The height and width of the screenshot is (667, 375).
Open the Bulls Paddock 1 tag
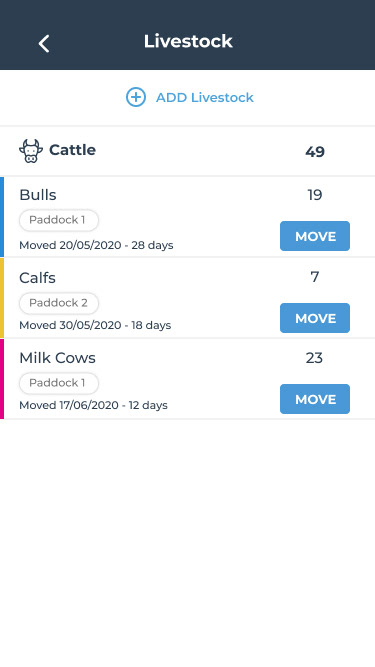pyautogui.click(x=59, y=220)
